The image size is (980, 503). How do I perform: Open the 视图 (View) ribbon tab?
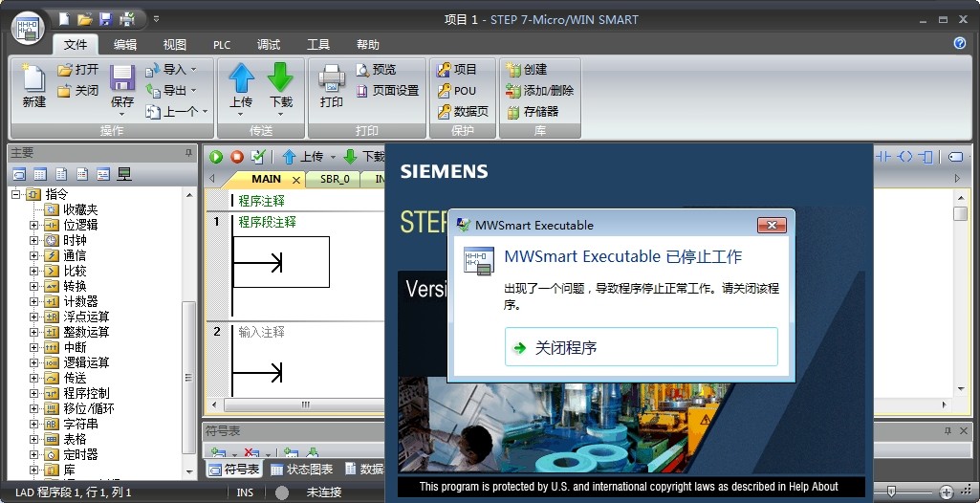(x=174, y=45)
